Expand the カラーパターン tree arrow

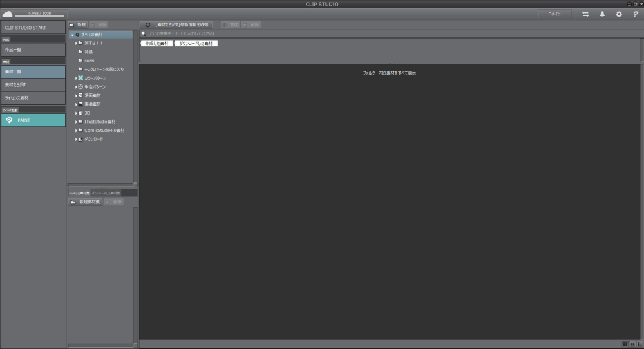76,78
